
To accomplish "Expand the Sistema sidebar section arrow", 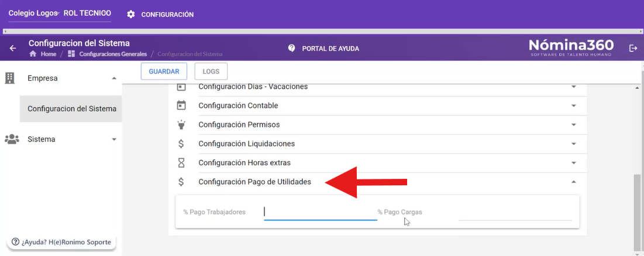I will [x=114, y=140].
